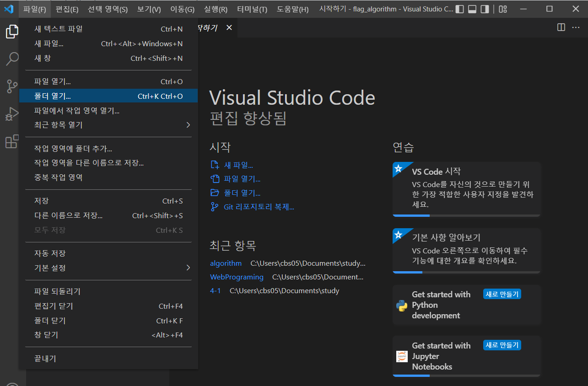Viewport: 588px width, 386px height.
Task: Click the Jupyter logo icon
Action: (402, 357)
